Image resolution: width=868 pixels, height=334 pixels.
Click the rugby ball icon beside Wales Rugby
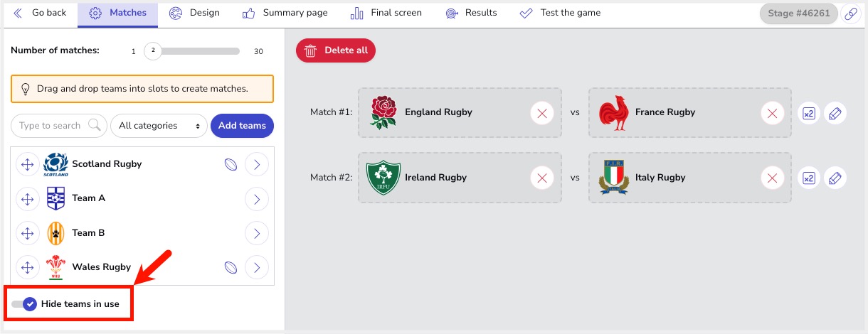pyautogui.click(x=231, y=267)
